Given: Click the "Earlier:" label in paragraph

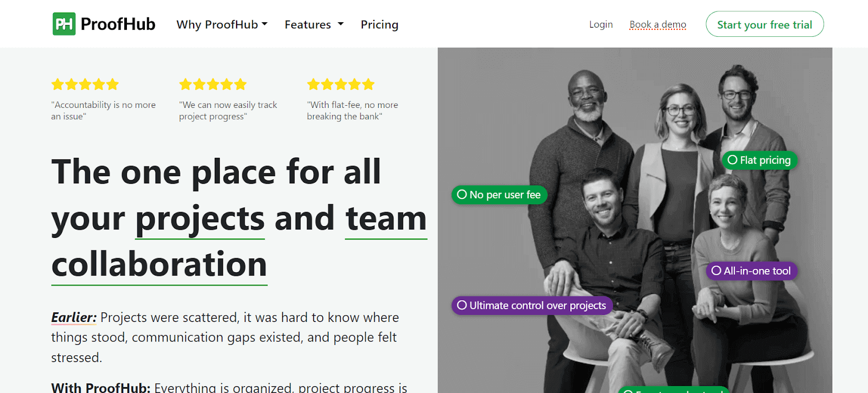Looking at the screenshot, I should pos(74,317).
